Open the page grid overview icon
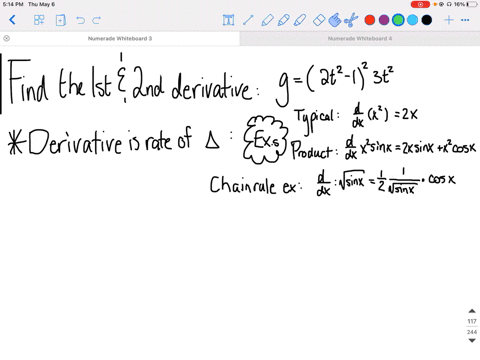480x360 pixels. tap(39, 20)
